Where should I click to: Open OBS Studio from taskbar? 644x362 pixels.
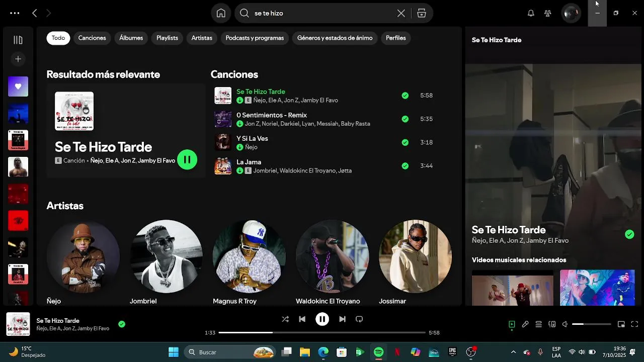pyautogui.click(x=471, y=352)
